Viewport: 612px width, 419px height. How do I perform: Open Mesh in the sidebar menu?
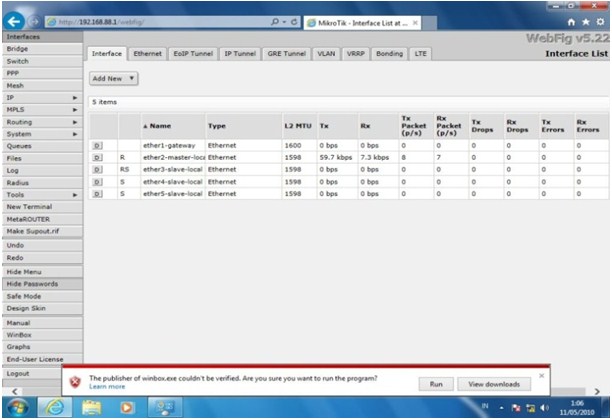click(42, 85)
